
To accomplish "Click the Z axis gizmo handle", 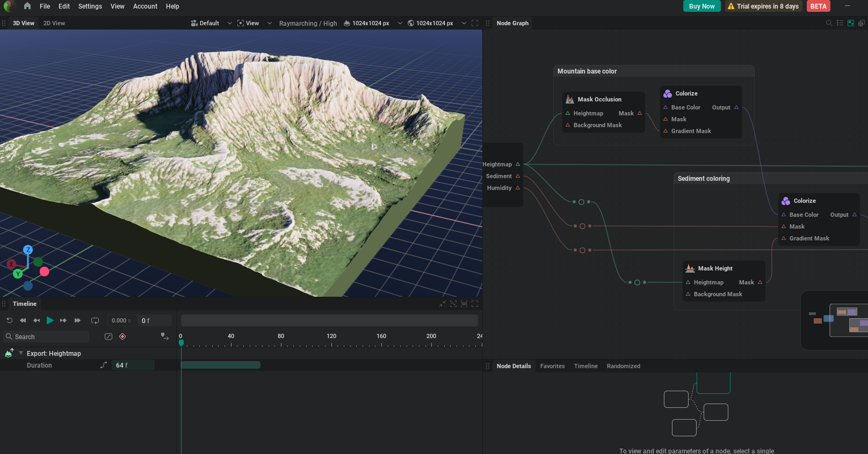I will point(28,250).
